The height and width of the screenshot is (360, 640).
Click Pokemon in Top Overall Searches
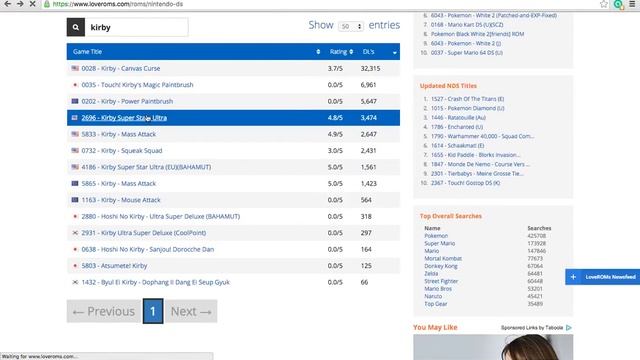436,236
